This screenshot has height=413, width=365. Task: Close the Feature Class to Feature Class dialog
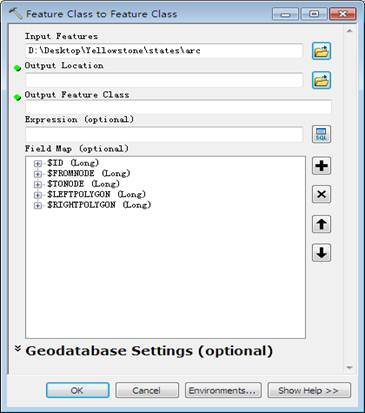pyautogui.click(x=342, y=14)
